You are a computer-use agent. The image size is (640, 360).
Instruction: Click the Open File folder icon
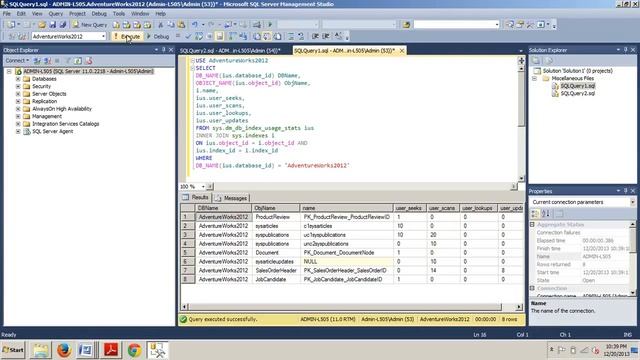coord(42,25)
